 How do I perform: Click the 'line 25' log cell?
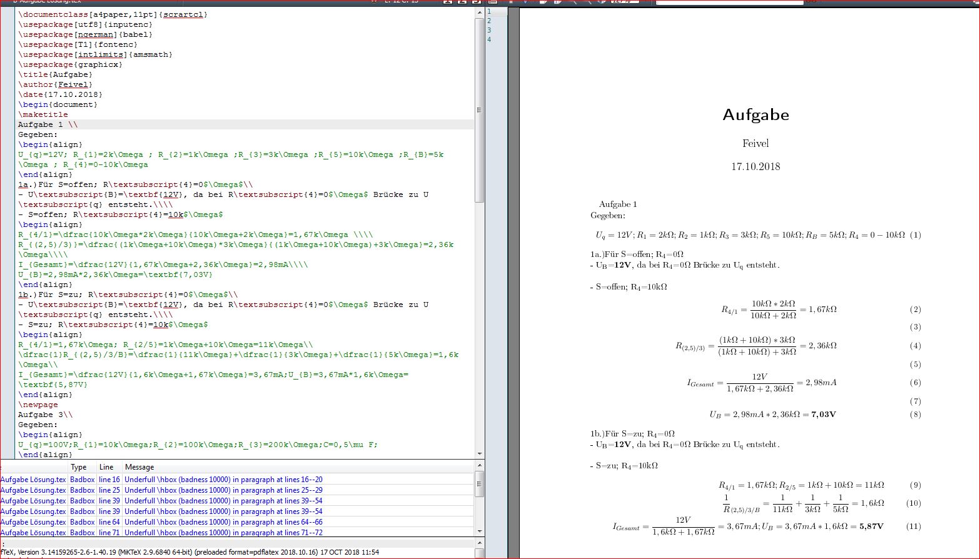[109, 490]
